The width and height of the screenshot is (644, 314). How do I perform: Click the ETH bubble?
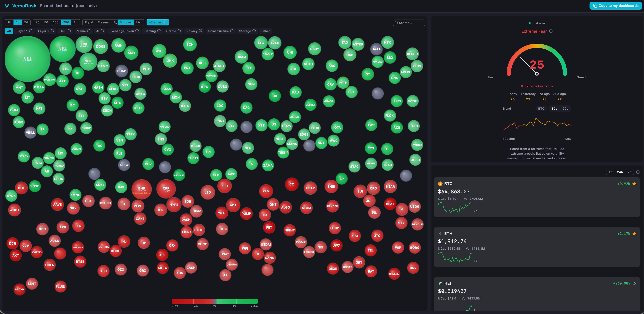(x=63, y=49)
